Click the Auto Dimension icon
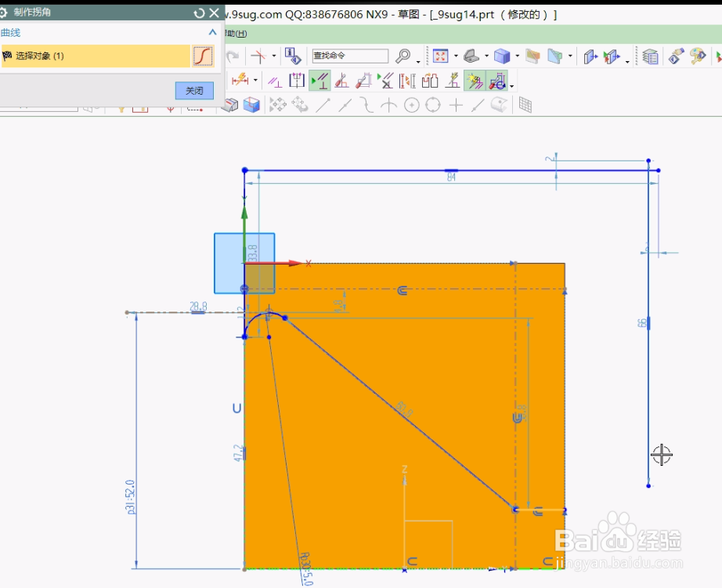The height and width of the screenshot is (588, 722). click(363, 81)
